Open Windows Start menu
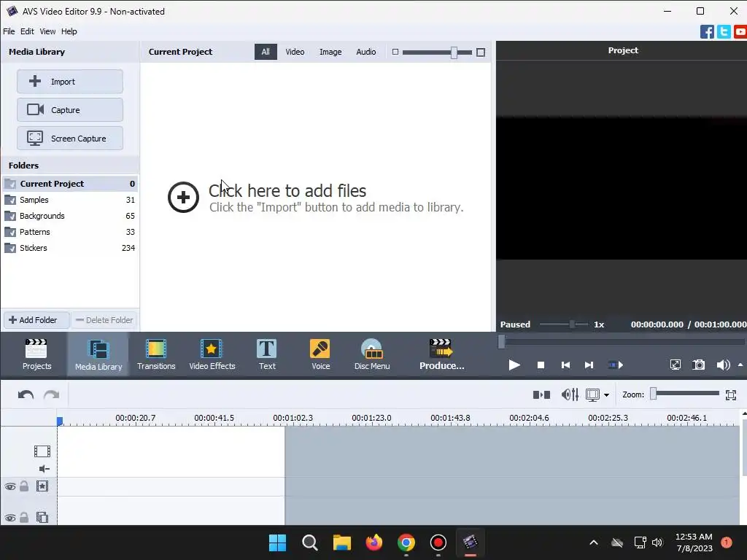This screenshot has height=560, width=747. pos(278,542)
